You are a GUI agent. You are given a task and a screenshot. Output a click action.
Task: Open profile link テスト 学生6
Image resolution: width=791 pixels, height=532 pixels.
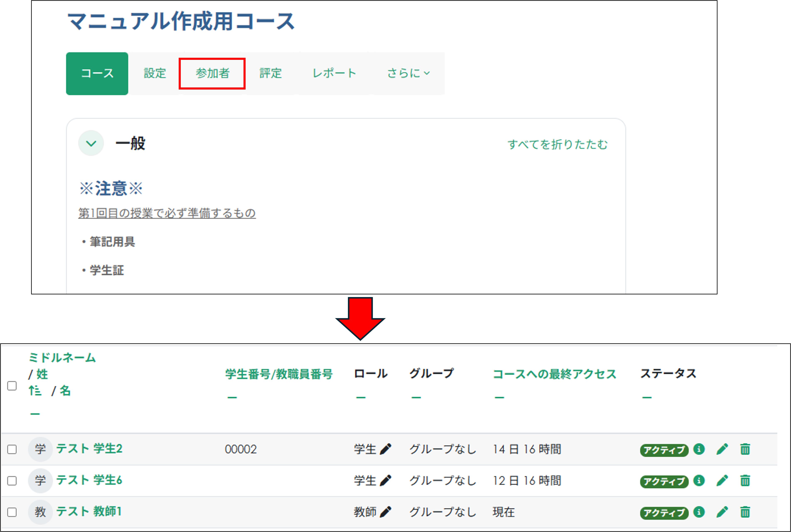click(89, 480)
